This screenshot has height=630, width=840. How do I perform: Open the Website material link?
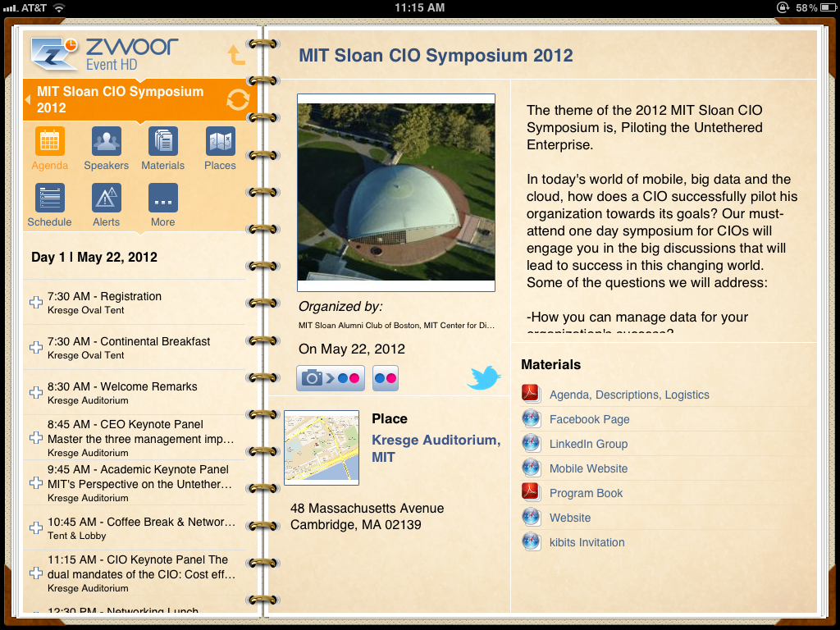pos(570,518)
